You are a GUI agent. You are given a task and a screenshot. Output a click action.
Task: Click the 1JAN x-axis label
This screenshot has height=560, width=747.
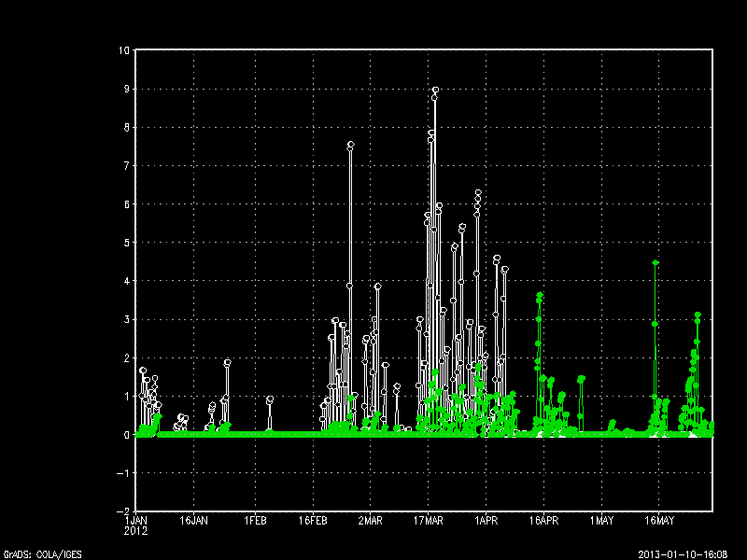click(135, 521)
